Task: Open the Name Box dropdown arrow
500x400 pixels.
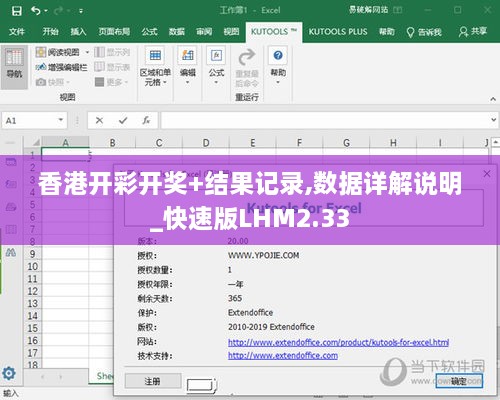Action: point(61,120)
